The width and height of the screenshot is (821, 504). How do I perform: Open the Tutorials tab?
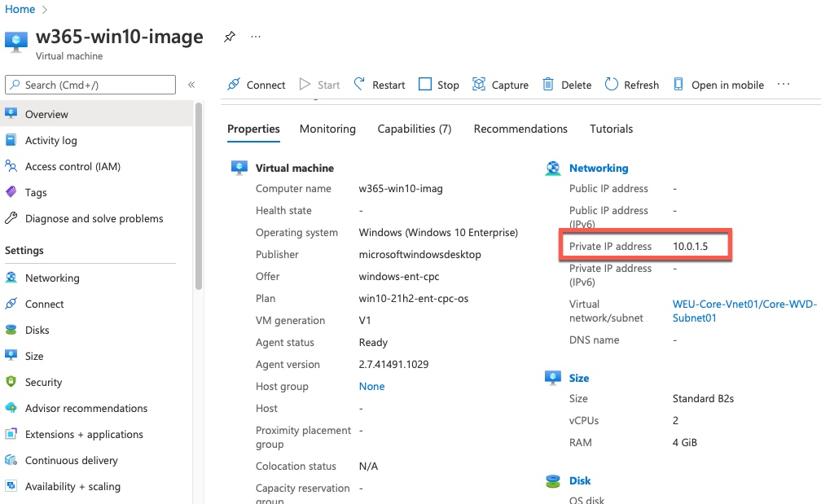[x=611, y=129]
